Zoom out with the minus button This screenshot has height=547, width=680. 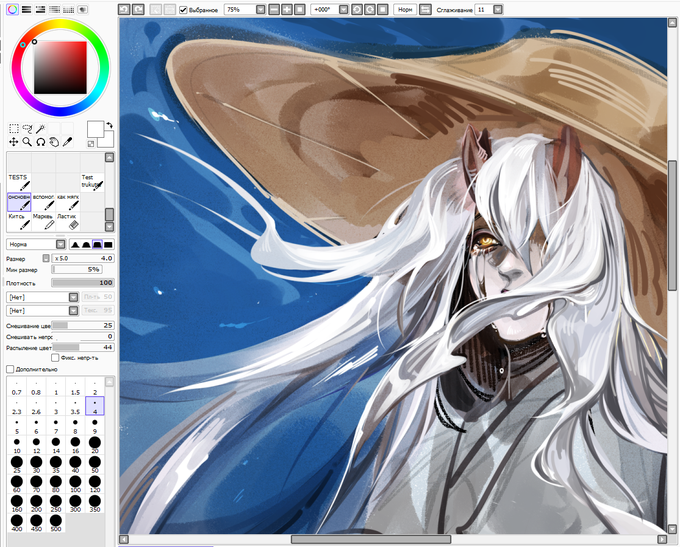click(274, 9)
